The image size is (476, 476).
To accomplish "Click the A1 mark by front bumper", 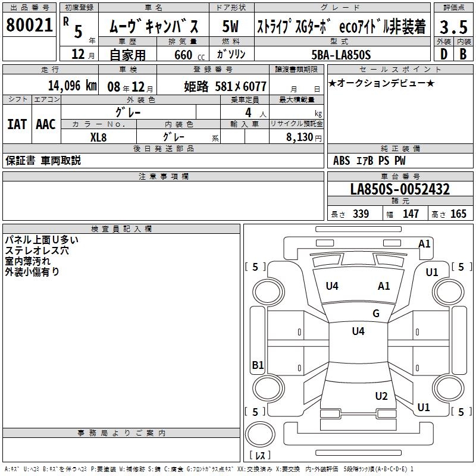I will point(424,244).
